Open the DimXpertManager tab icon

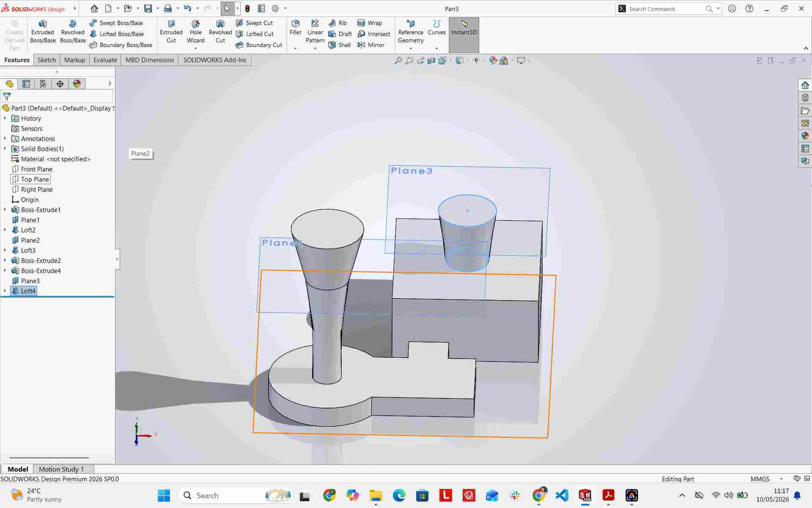click(x=60, y=84)
